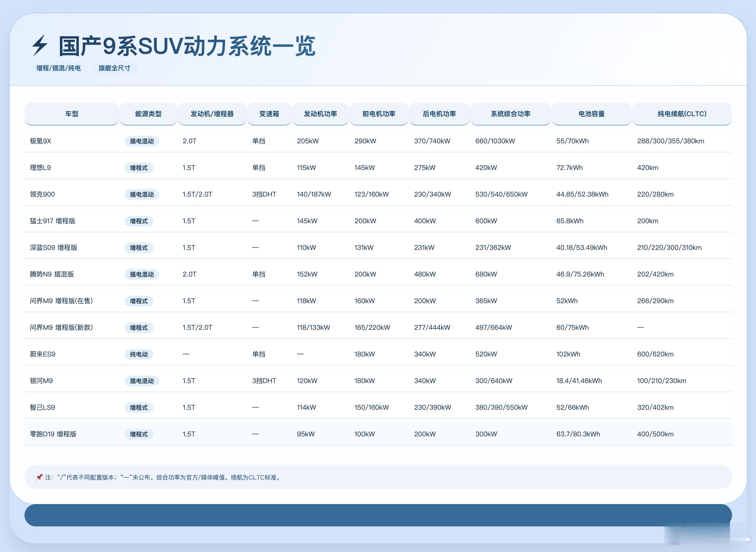Click the pushpin icon in footnote
The width and height of the screenshot is (756, 552).
point(39,477)
